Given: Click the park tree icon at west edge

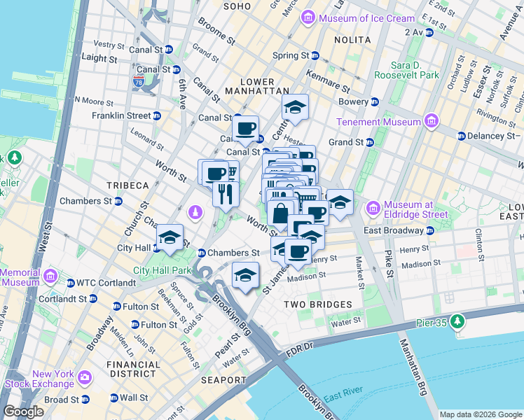Looking at the screenshot, I should 15,157.
